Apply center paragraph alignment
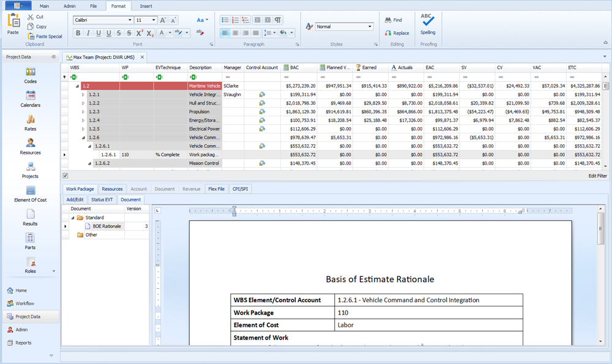The width and height of the screenshot is (612, 364). 236,33
